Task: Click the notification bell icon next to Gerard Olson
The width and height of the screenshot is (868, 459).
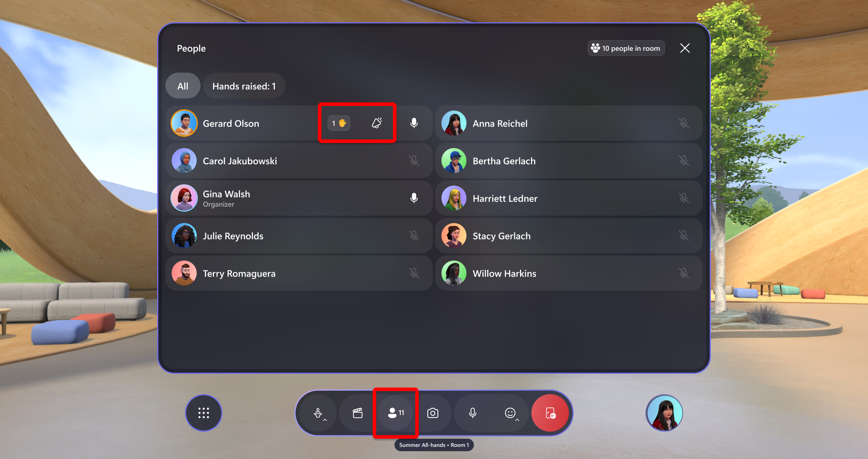Action: point(377,122)
